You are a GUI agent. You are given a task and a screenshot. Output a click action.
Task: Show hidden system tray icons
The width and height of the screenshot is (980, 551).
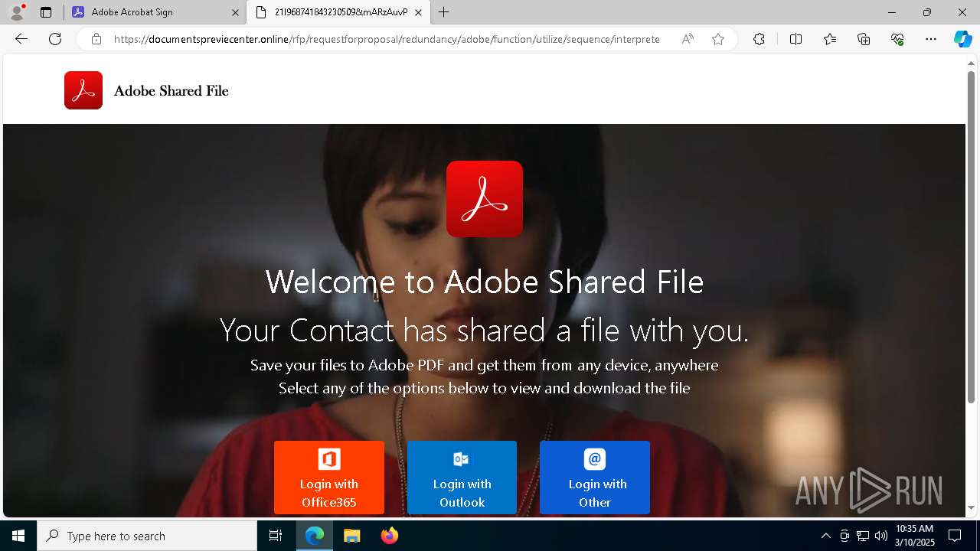(825, 536)
